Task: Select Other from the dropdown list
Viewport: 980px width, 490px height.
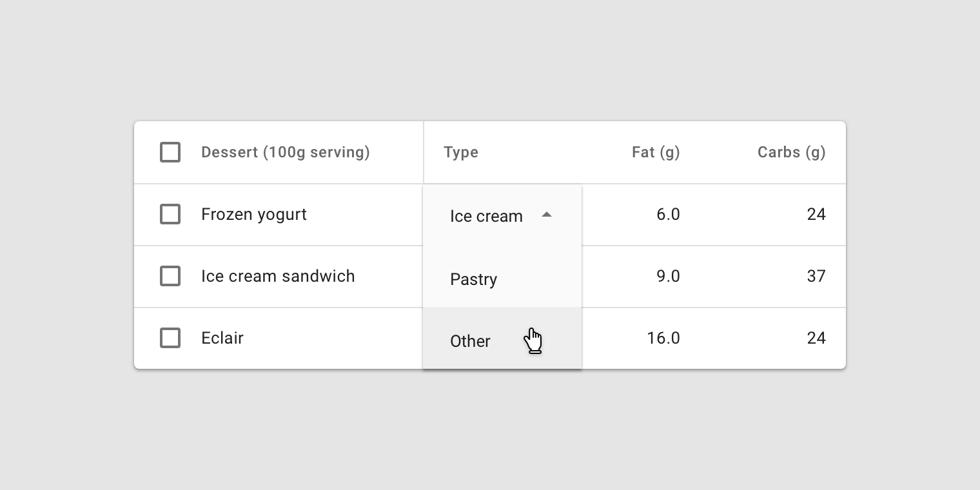Action: (x=502, y=338)
